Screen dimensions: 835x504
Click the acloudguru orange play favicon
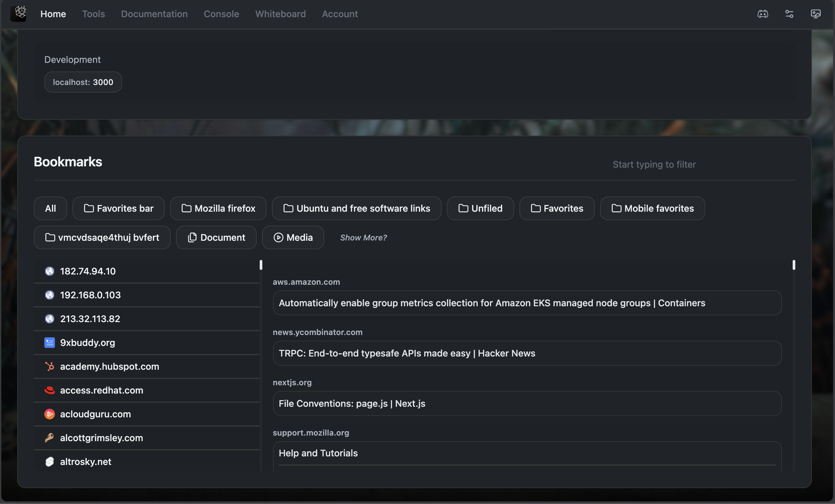point(50,414)
